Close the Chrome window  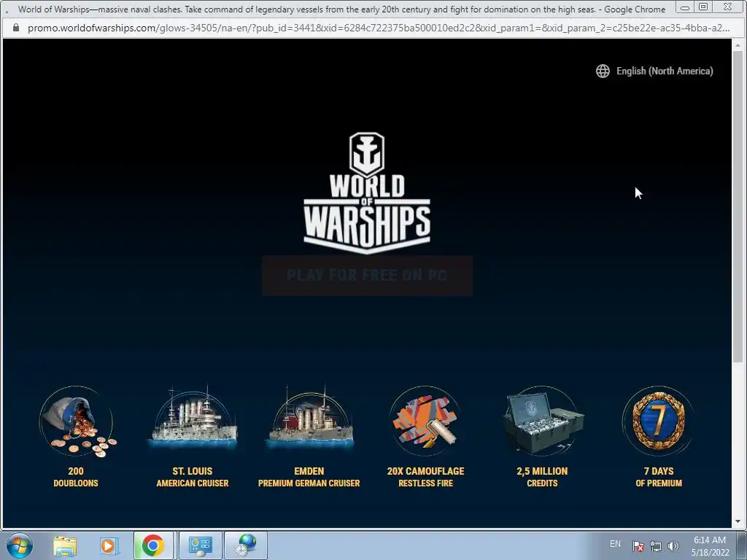tap(727, 7)
